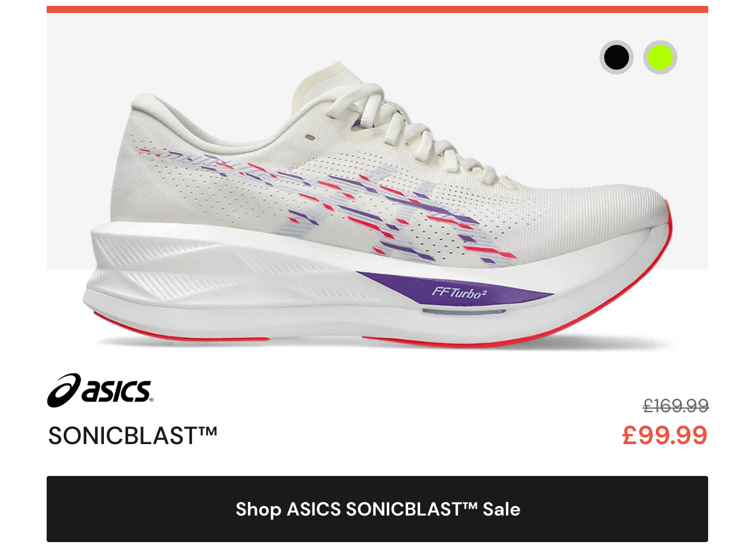Click the SONICBLAST™ product name
The width and height of the screenshot is (756, 548).
point(133,436)
